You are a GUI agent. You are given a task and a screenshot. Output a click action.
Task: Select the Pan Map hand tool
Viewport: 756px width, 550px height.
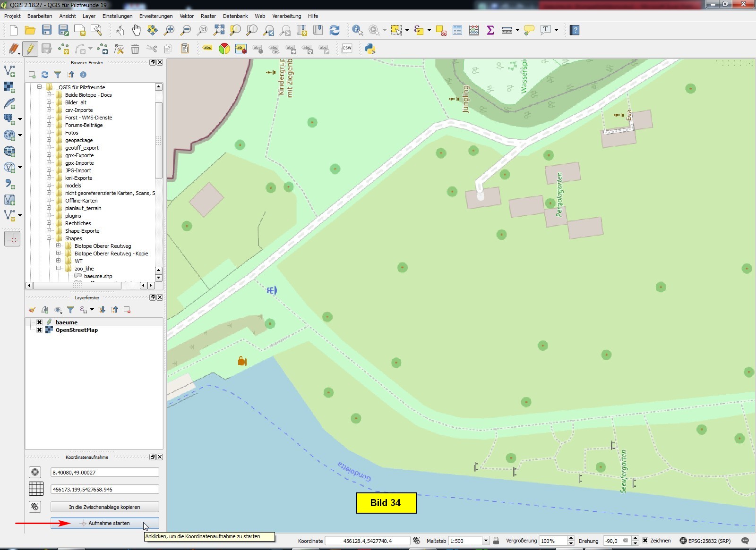pos(136,30)
